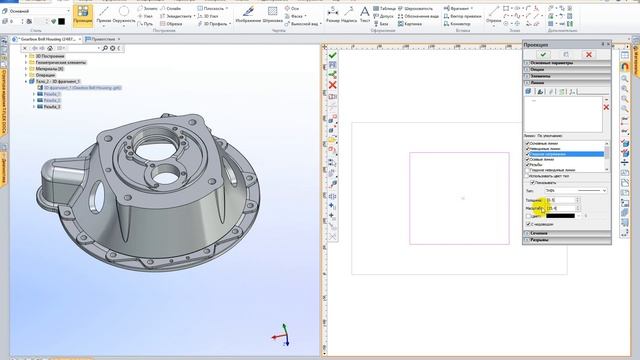Switch to the Gearbox Bell Housing document tab
Image resolution: width=640 pixels, height=360 pixels.
(46, 39)
